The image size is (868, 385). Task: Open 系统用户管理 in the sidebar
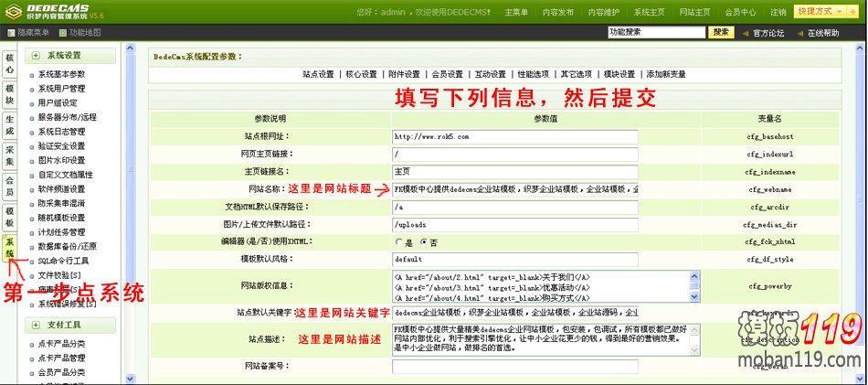point(61,89)
